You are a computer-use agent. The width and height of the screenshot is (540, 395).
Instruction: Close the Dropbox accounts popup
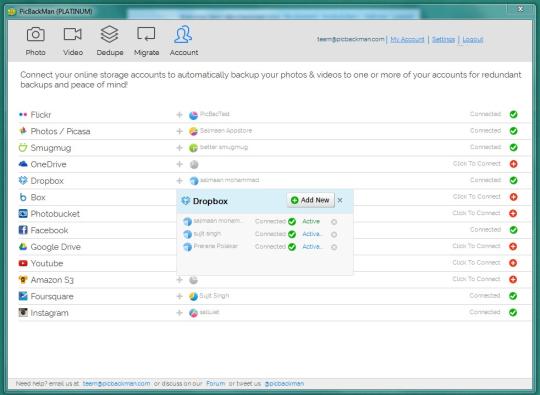click(340, 200)
